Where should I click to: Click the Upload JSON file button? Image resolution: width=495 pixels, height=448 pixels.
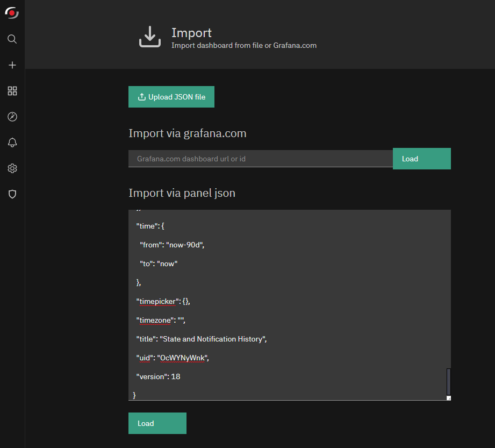click(171, 97)
